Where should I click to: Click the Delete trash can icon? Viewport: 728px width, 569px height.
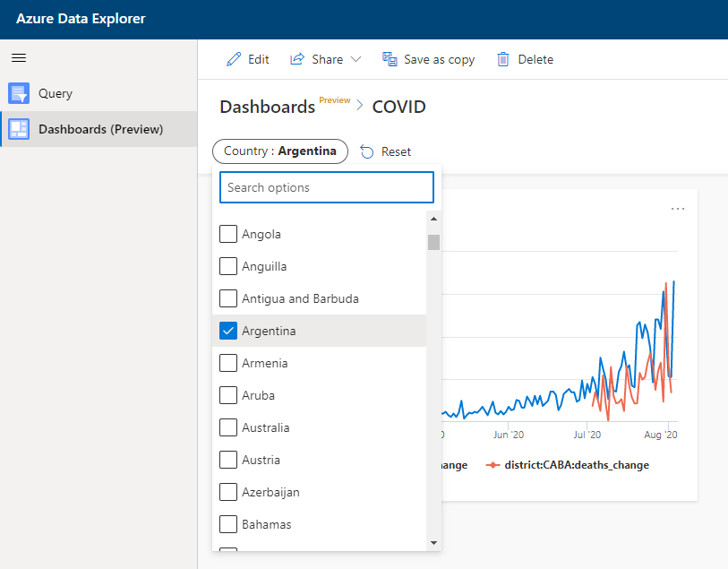click(503, 59)
